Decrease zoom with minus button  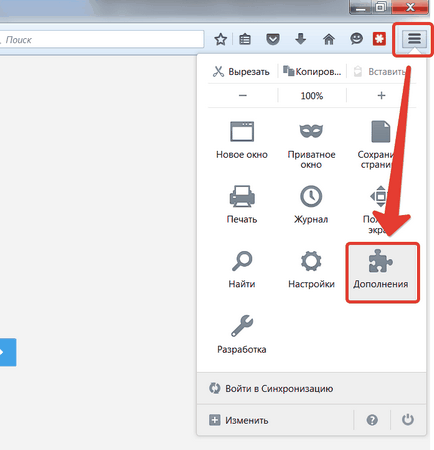tap(243, 96)
